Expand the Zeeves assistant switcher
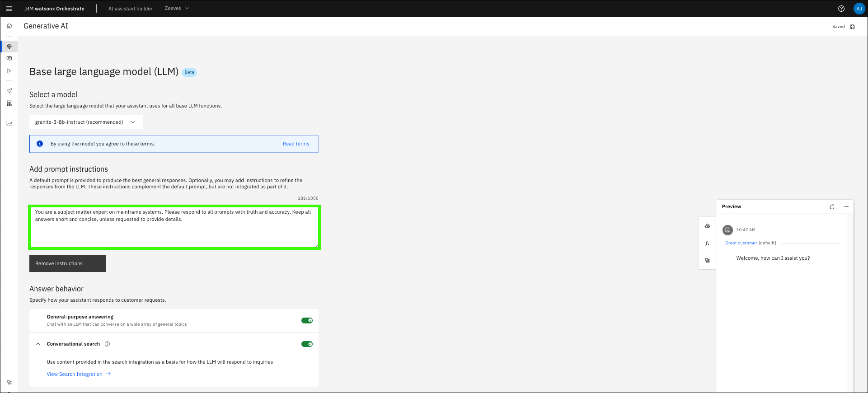868x393 pixels. click(177, 9)
